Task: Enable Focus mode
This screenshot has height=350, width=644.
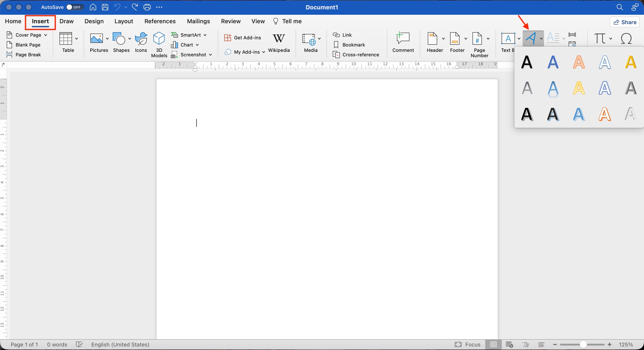Action: tap(468, 344)
